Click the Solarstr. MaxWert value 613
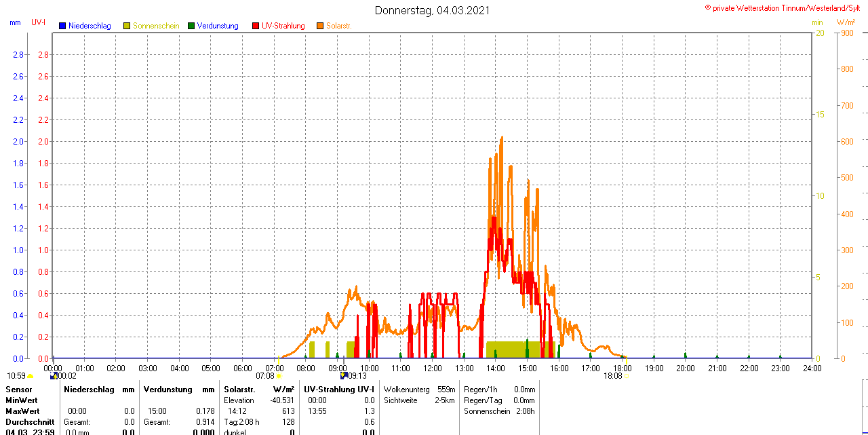868x435 pixels. [x=288, y=411]
